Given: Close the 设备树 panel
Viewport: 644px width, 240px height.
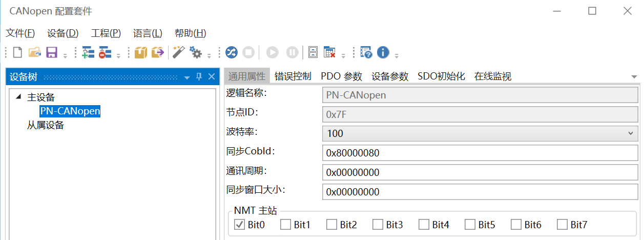Looking at the screenshot, I should coord(211,77).
